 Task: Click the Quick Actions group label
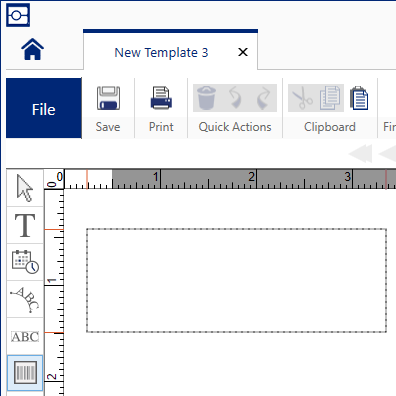pyautogui.click(x=235, y=127)
